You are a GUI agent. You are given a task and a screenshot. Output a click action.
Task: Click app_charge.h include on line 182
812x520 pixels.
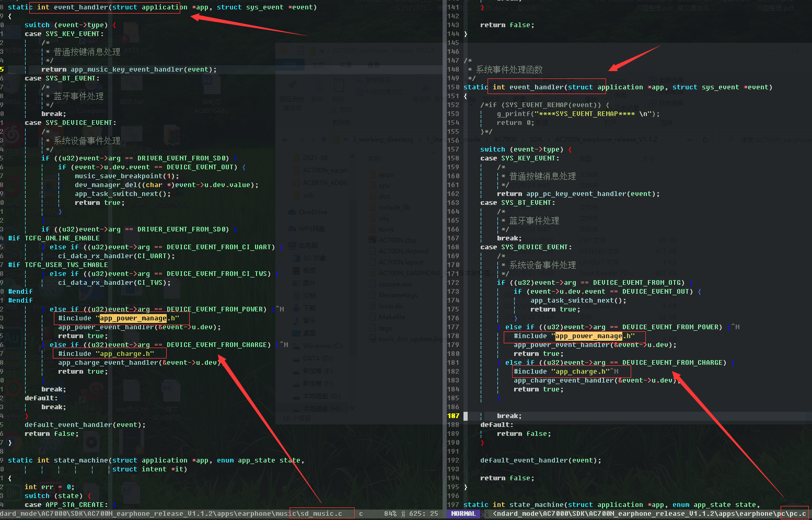562,372
